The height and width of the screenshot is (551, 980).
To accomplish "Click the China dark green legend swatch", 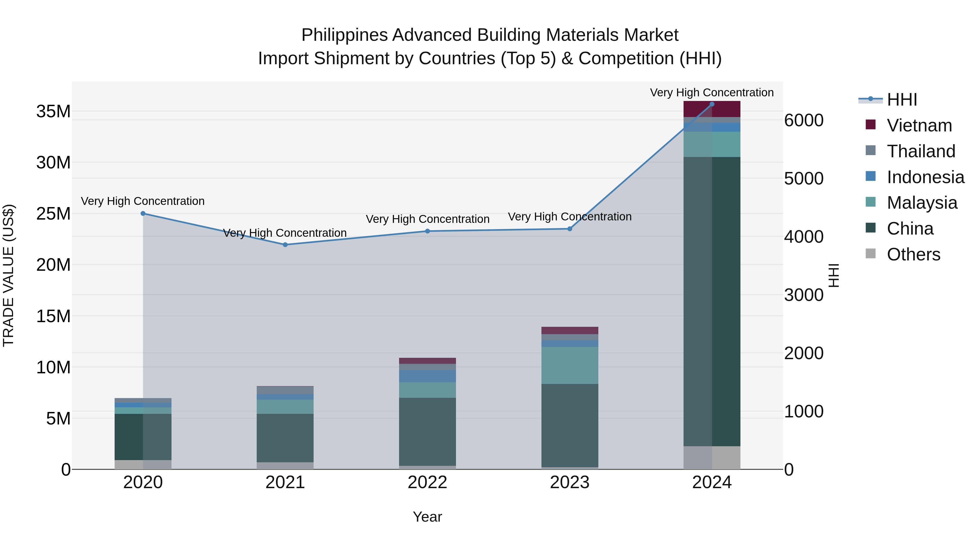I will point(871,228).
